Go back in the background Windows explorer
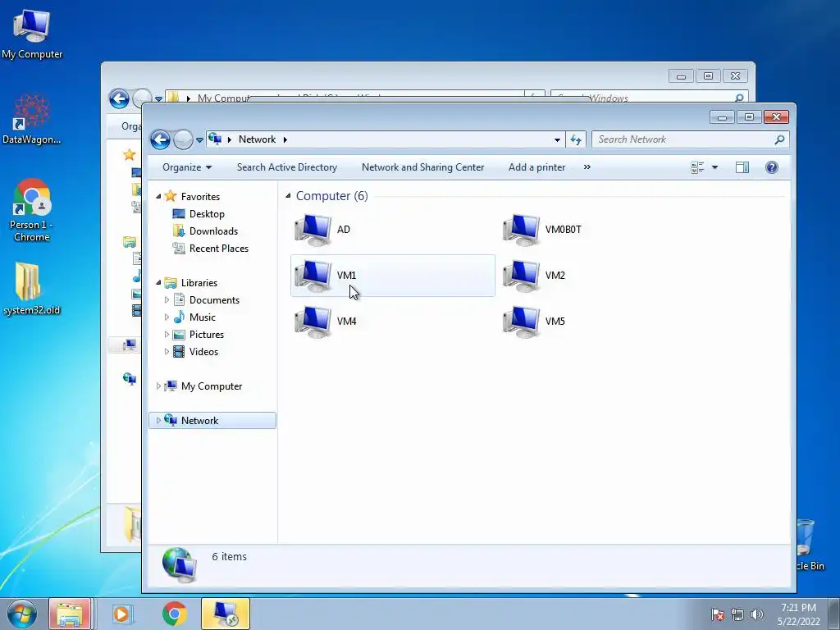840x630 pixels. [x=119, y=98]
